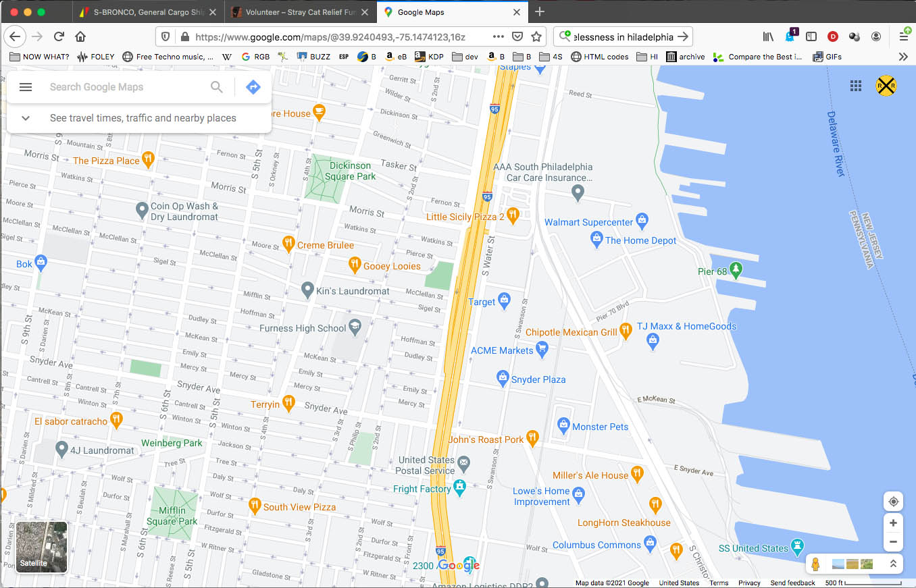The image size is (916, 588).
Task: Zoom out with the minus button
Action: click(893, 541)
